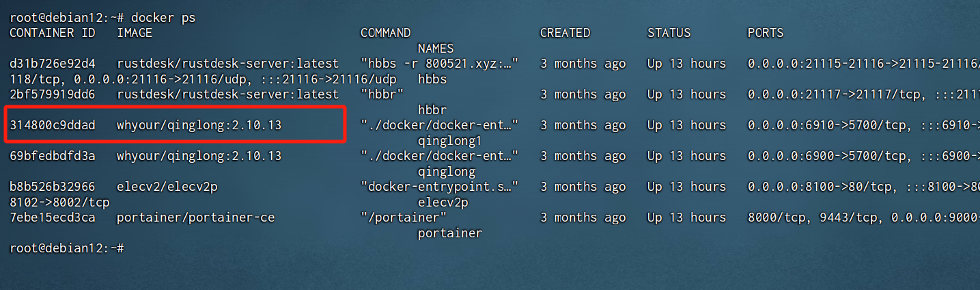Click the "hbbs -r 800521.xyz" command text
This screenshot has width=980, height=290.
point(439,64)
